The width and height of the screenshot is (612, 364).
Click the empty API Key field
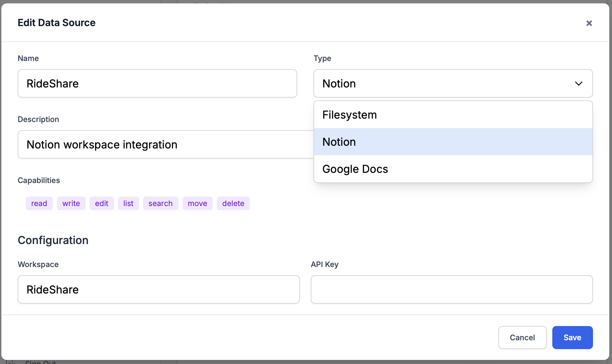tap(451, 289)
